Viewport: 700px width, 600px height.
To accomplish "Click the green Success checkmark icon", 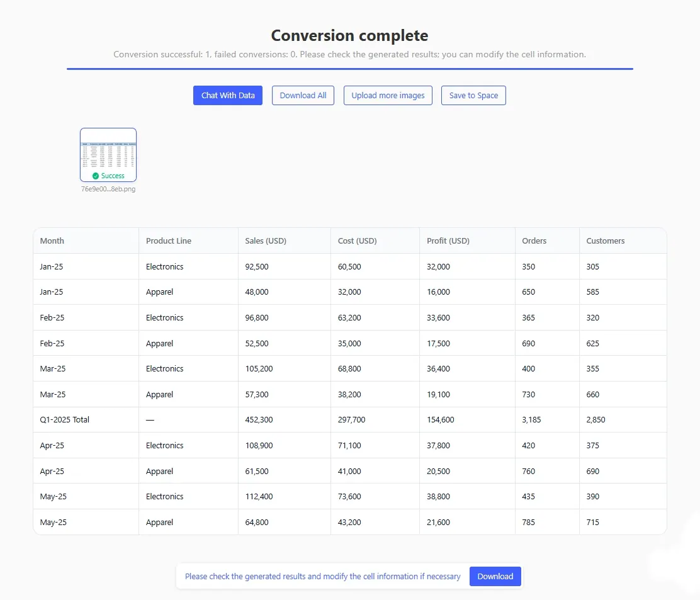I will point(96,176).
